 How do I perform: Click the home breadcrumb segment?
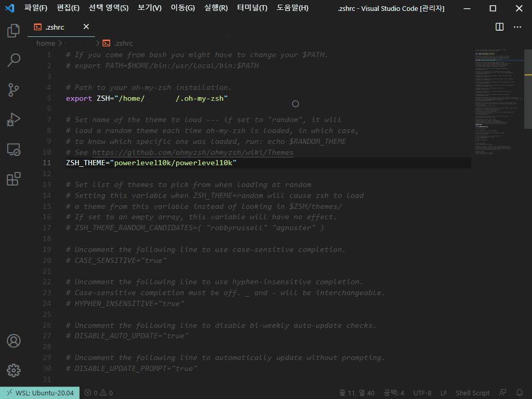pyautogui.click(x=46, y=43)
